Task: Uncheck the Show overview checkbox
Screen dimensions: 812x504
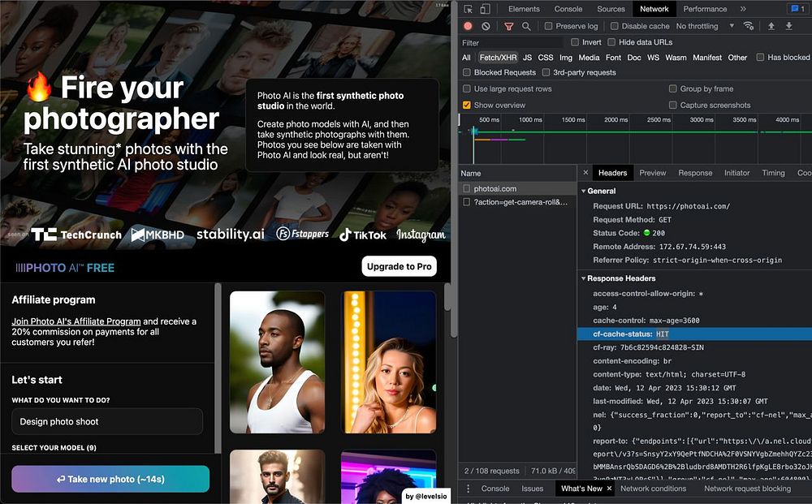Action: point(467,105)
